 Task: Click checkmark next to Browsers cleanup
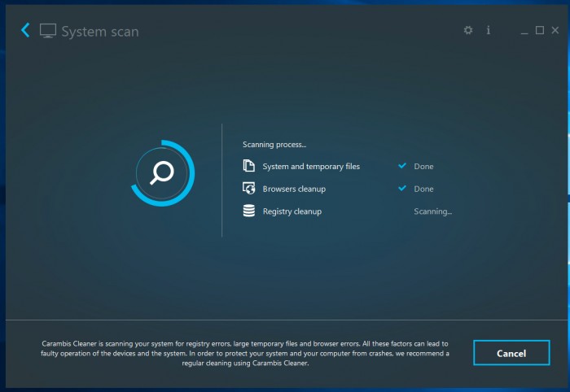click(402, 189)
